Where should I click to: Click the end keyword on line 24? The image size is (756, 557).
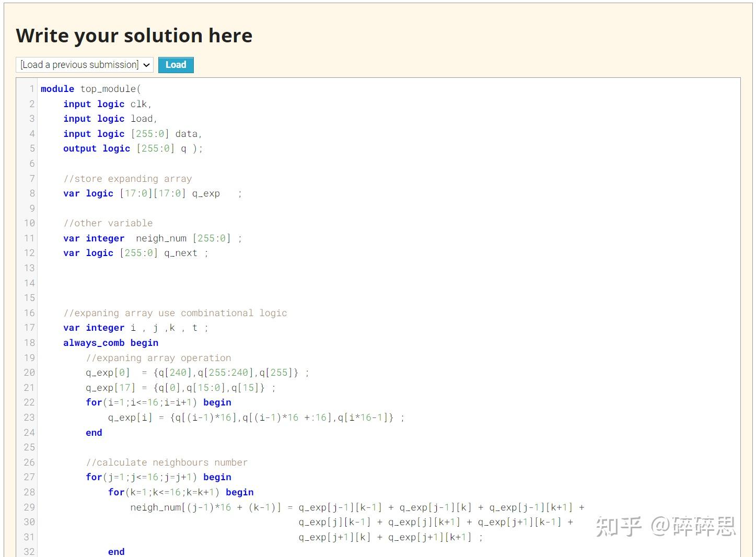click(94, 432)
